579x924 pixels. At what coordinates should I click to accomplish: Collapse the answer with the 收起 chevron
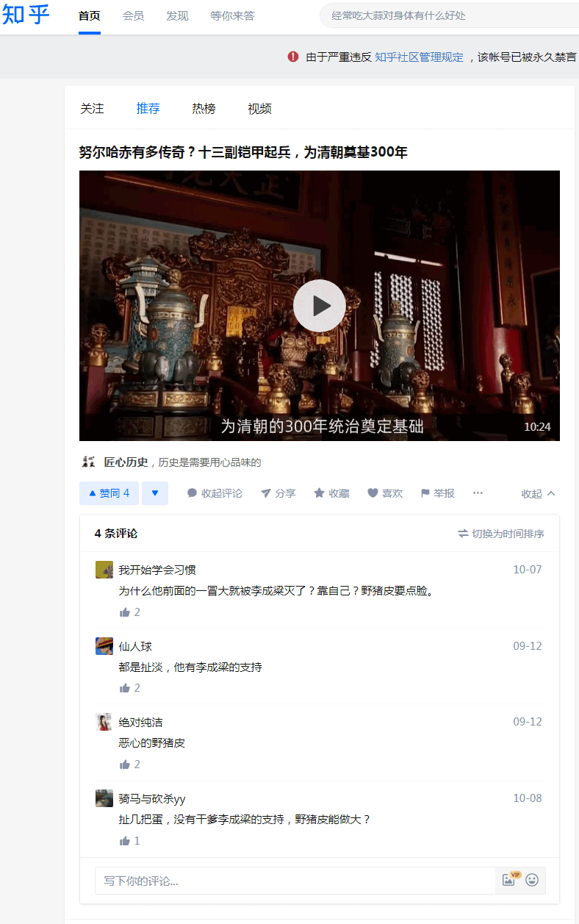tap(539, 494)
